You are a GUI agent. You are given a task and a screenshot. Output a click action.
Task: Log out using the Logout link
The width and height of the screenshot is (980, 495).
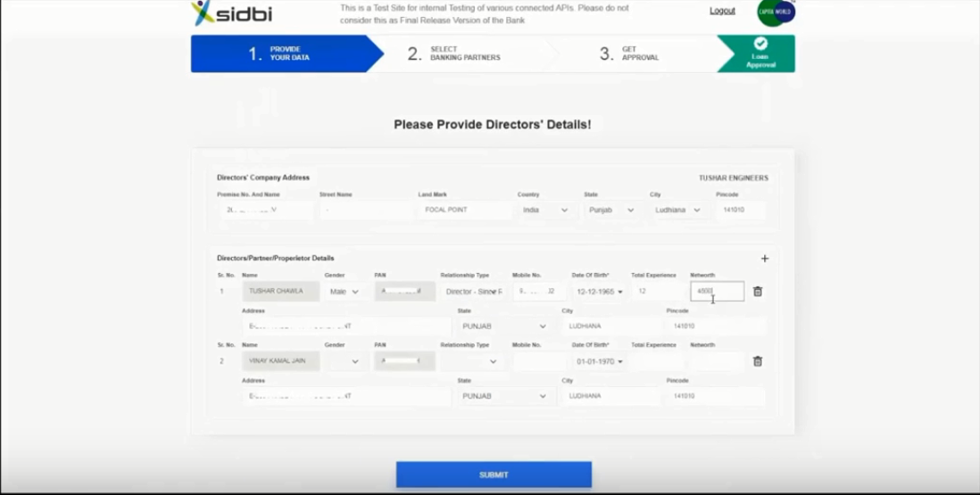722,11
